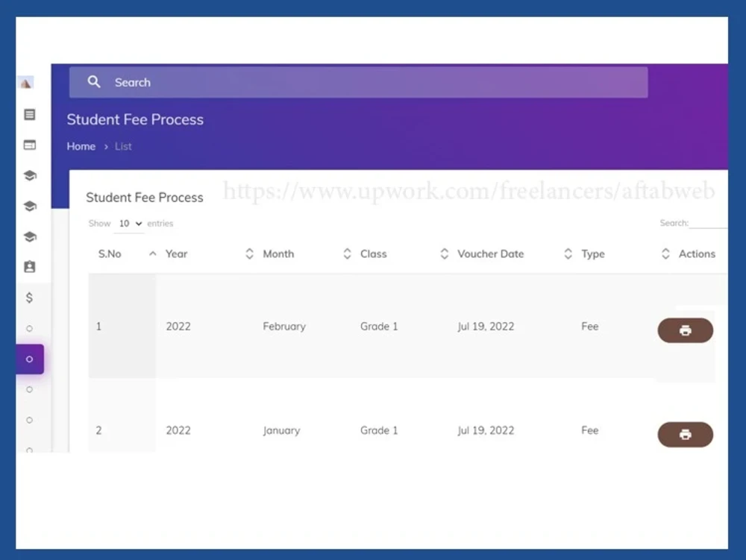Open the ID badge sidebar icon
The height and width of the screenshot is (560, 746).
pos(30,267)
